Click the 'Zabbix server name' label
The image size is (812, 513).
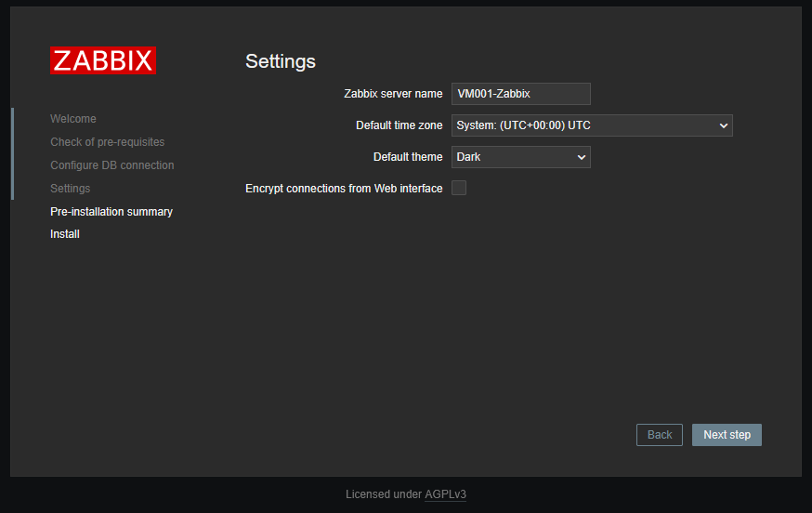point(393,94)
